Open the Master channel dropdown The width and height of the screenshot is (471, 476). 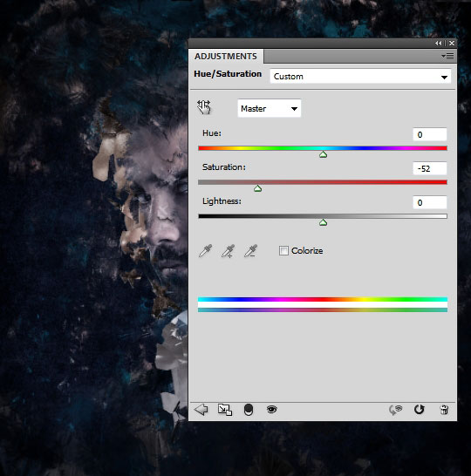(x=269, y=108)
